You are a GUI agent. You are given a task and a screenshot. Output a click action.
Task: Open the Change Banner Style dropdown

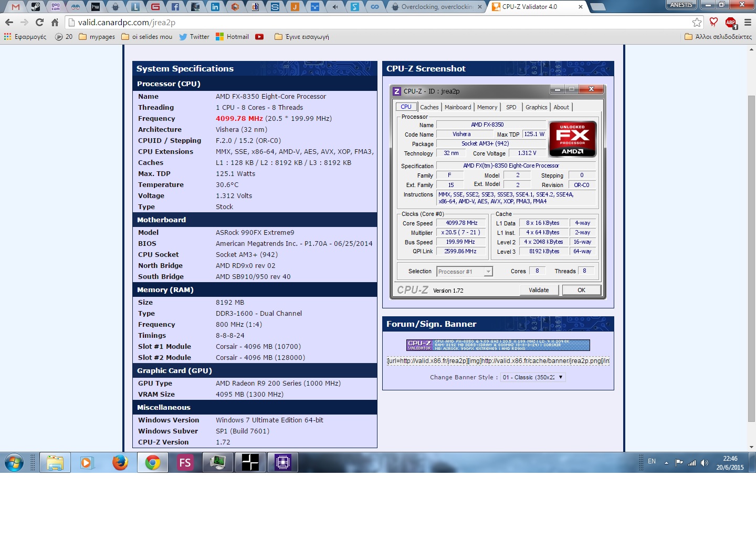pyautogui.click(x=533, y=377)
